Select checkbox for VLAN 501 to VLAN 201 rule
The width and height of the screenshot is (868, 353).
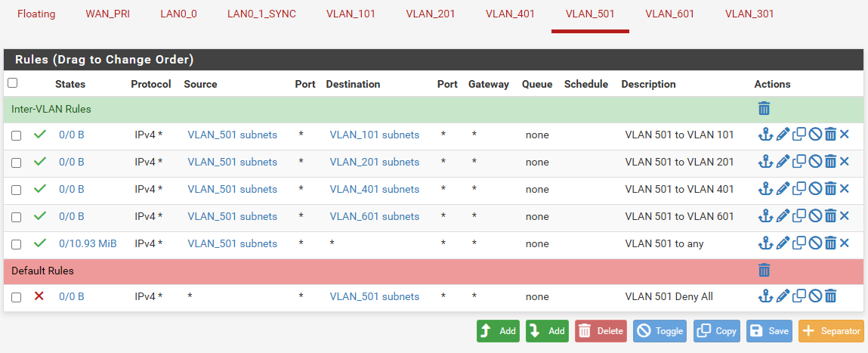coord(17,163)
